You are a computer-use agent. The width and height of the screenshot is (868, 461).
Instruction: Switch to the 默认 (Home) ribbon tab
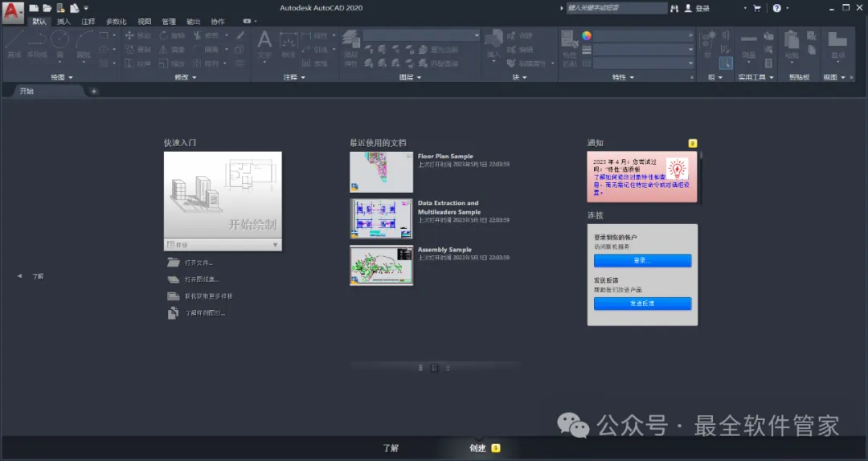tap(39, 22)
